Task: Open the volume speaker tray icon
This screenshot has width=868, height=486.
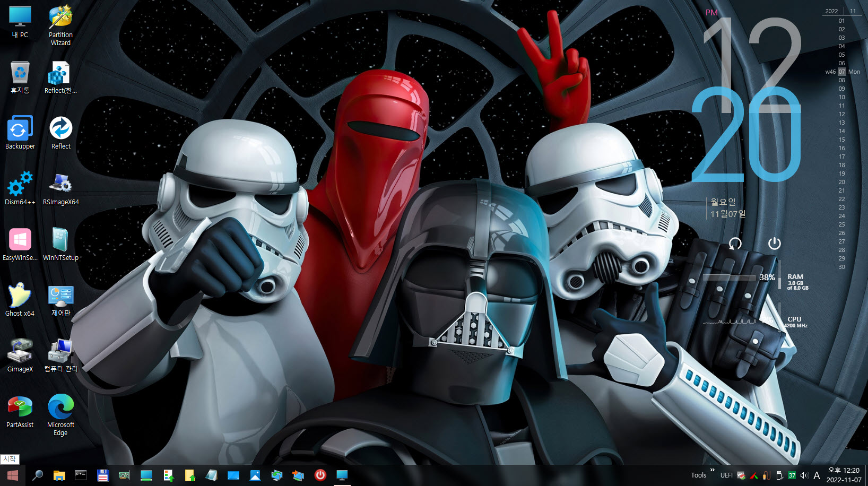Action: (804, 475)
